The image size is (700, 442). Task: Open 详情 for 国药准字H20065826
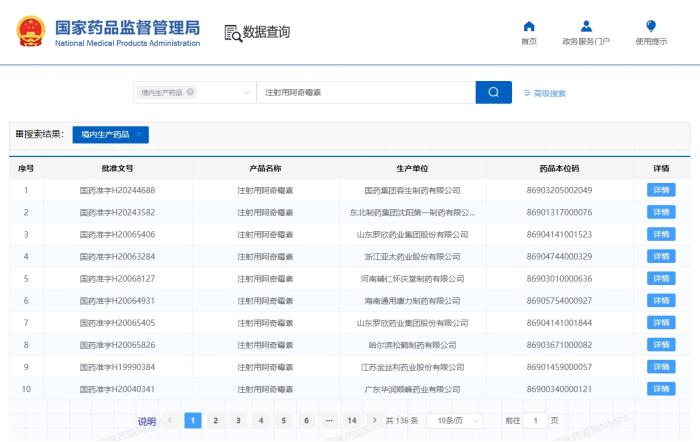point(661,345)
